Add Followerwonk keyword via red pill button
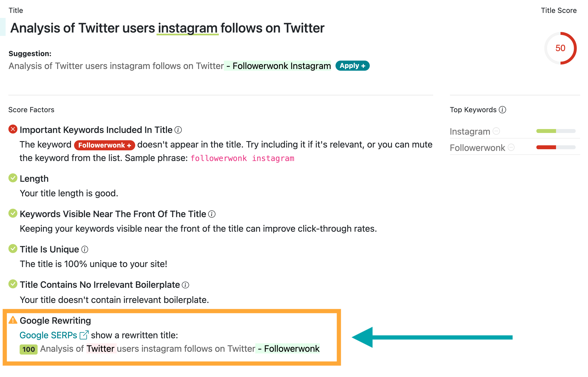Viewport: 588px width, 377px height. (105, 145)
